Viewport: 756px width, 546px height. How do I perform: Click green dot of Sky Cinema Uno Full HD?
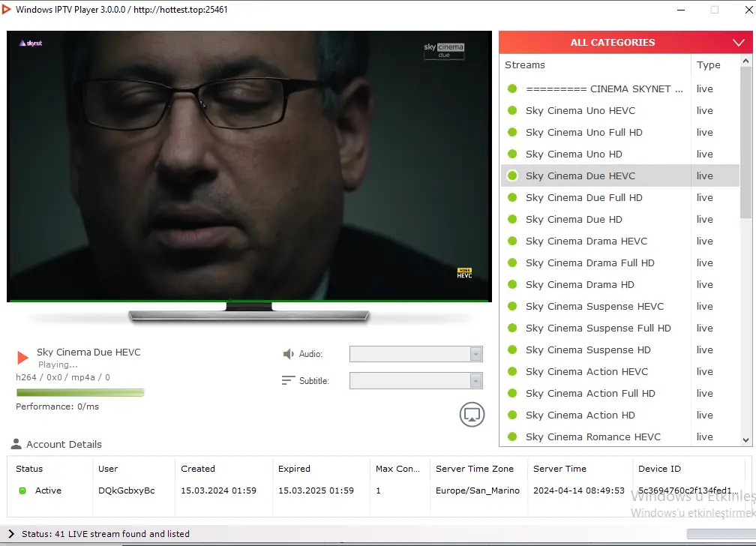[x=512, y=132]
